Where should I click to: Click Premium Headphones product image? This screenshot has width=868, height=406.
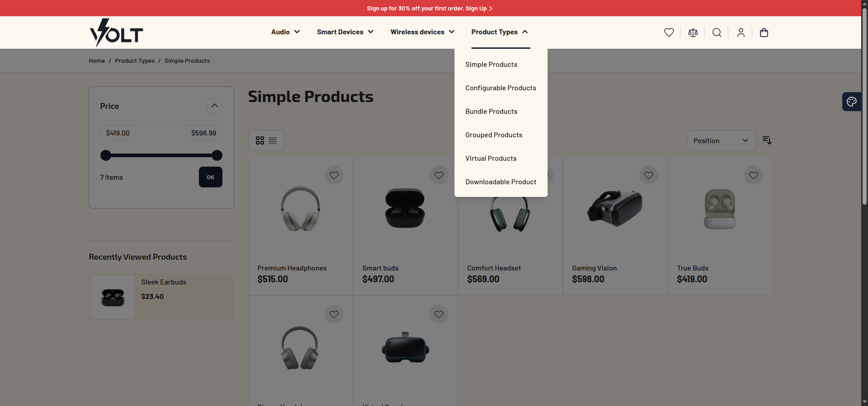pos(301,209)
